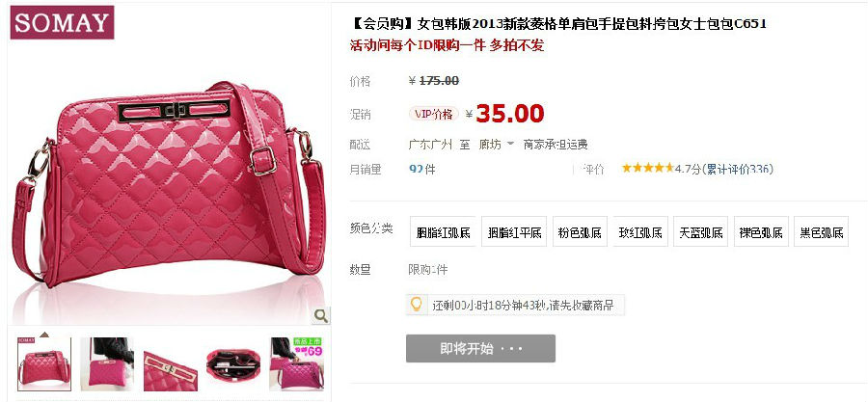
Task: Choose the 玫红弧底 color option
Action: tap(640, 231)
